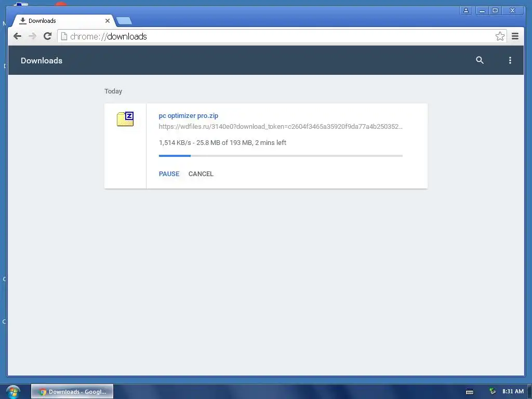
Task: Click the download speed and size status text
Action: click(222, 142)
